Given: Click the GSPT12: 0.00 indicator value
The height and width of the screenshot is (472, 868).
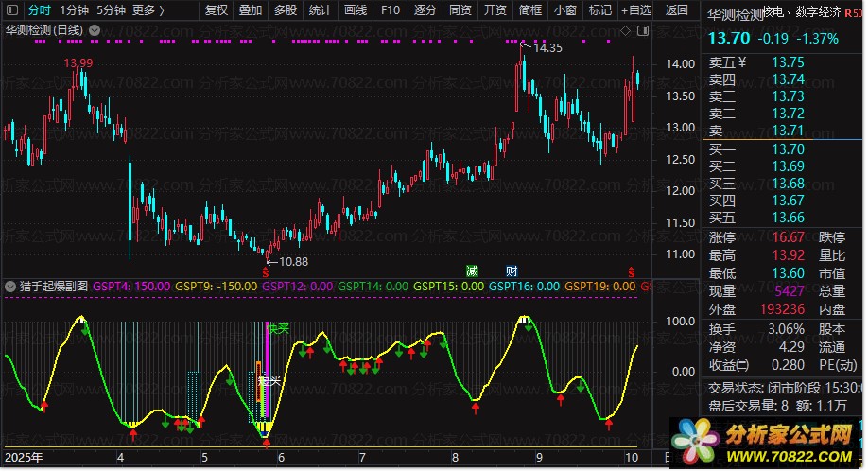Looking at the screenshot, I should 297,287.
